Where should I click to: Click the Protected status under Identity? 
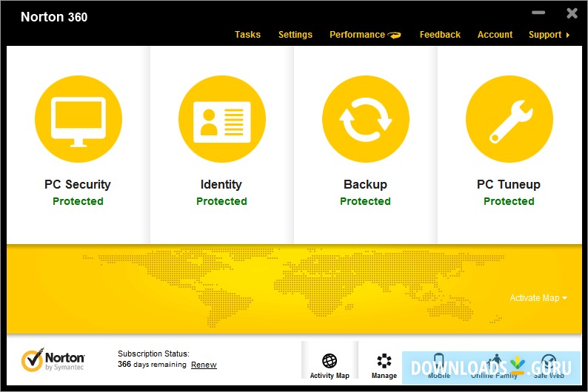pos(221,201)
